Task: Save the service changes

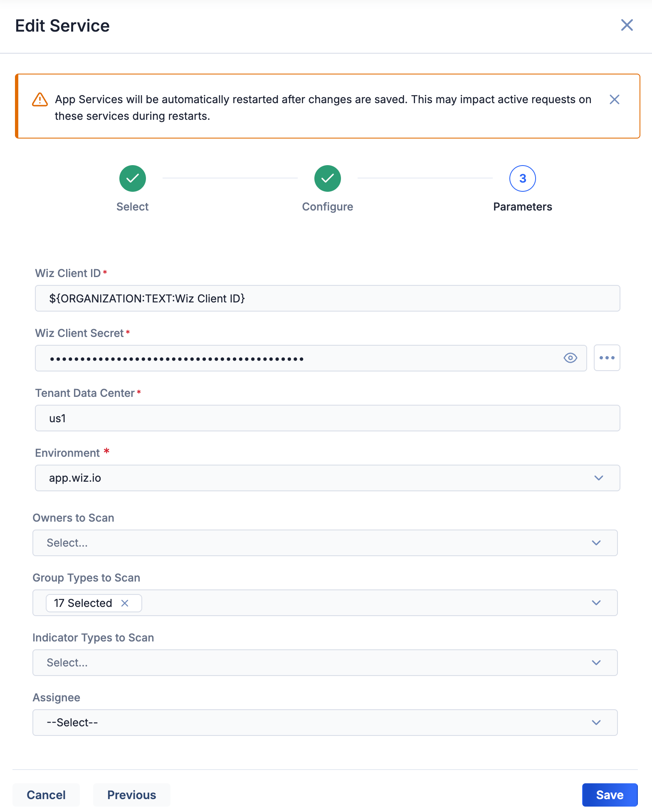Action: (x=610, y=795)
